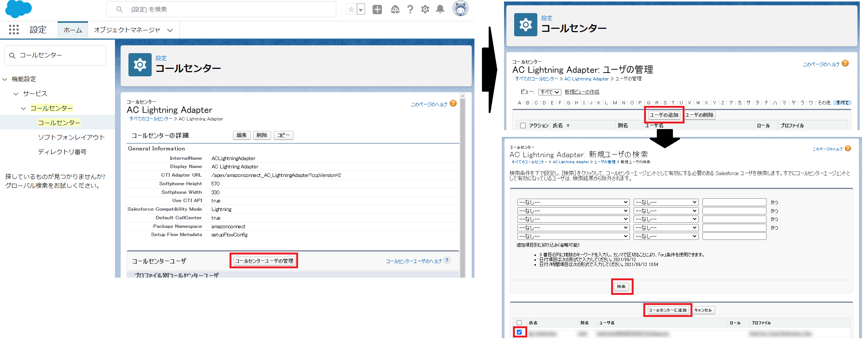Open コールセンターユーザのヘルプ link
The height and width of the screenshot is (342, 868).
413,261
